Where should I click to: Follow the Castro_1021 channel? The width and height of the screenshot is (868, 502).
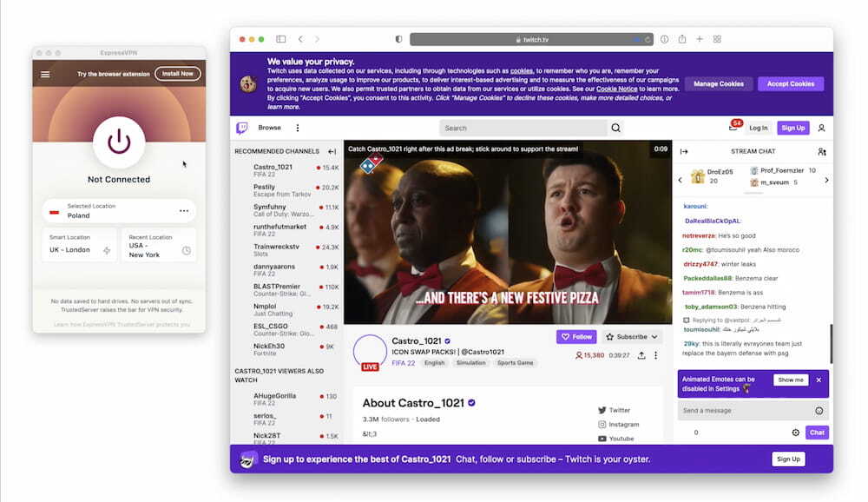[575, 336]
